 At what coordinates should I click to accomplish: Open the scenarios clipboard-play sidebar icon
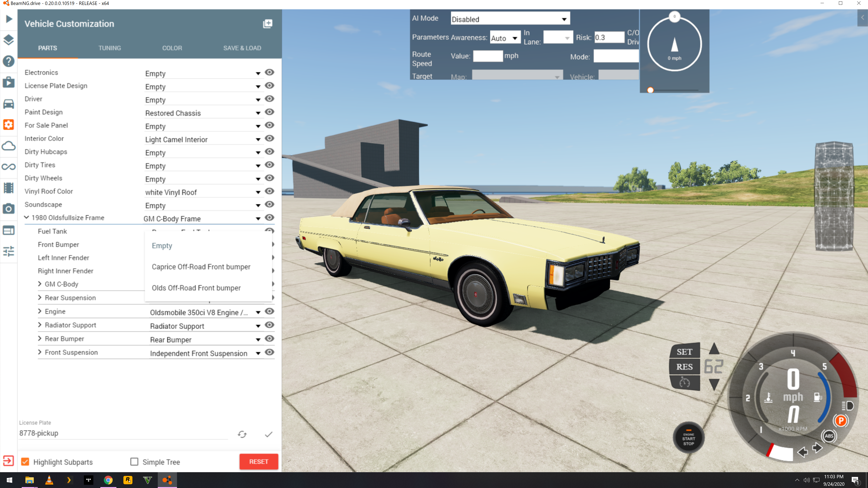9,82
